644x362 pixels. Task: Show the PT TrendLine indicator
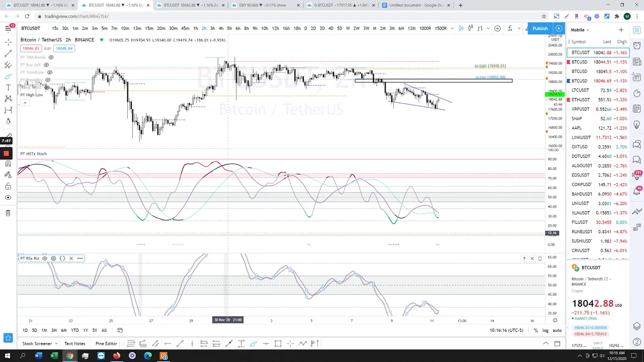pos(50,72)
